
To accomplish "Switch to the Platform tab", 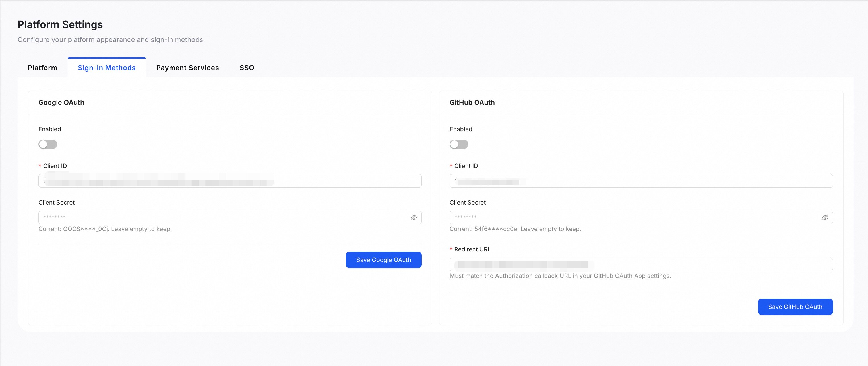I will click(x=42, y=68).
